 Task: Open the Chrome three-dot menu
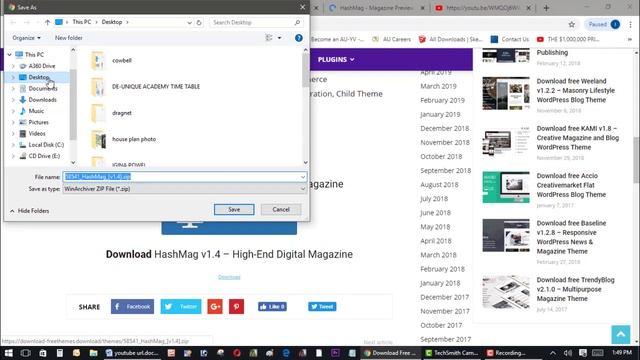click(631, 24)
